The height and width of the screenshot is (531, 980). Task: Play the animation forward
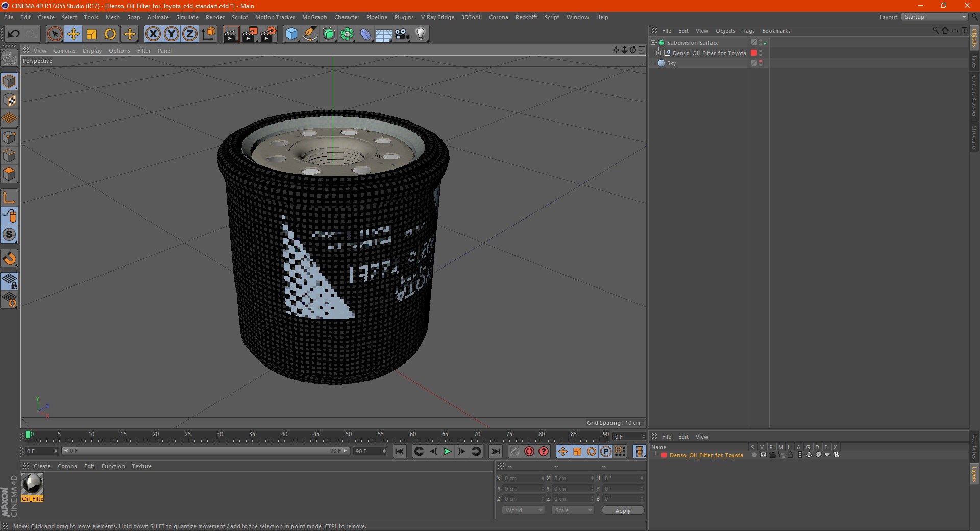(x=447, y=451)
